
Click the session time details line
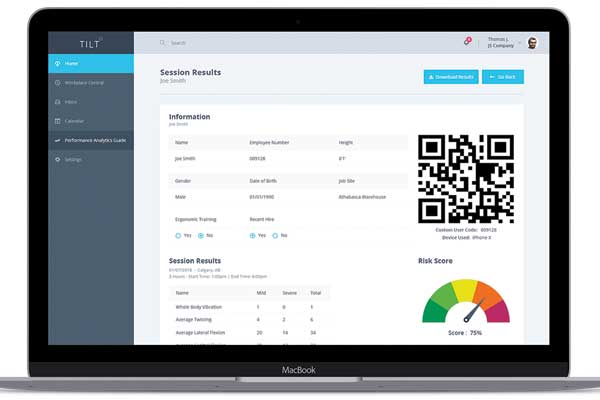click(x=218, y=276)
